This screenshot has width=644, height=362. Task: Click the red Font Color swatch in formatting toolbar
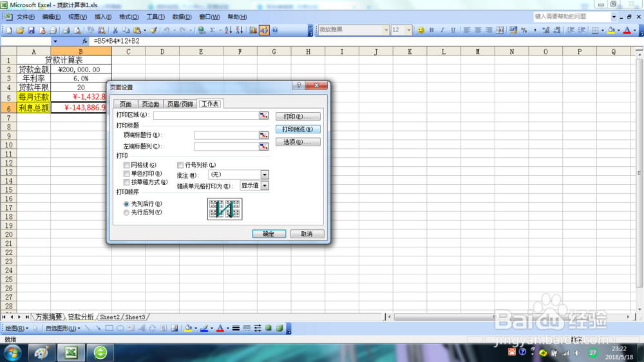[x=627, y=30]
